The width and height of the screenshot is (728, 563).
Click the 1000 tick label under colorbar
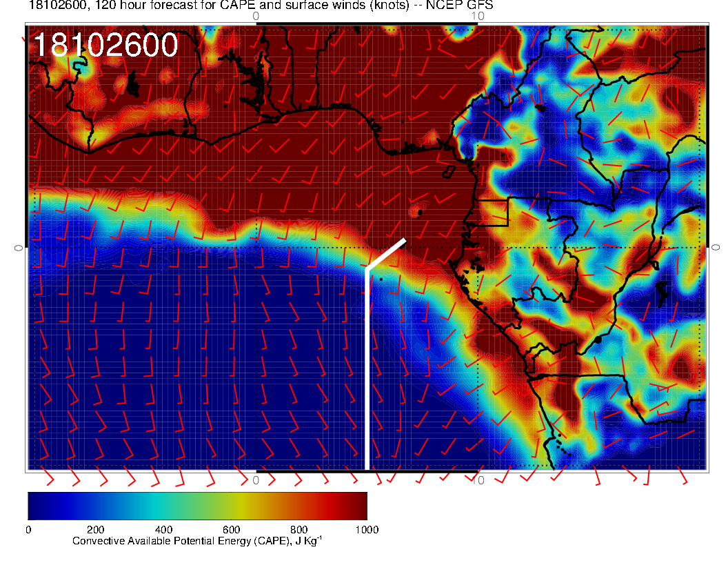click(x=366, y=530)
